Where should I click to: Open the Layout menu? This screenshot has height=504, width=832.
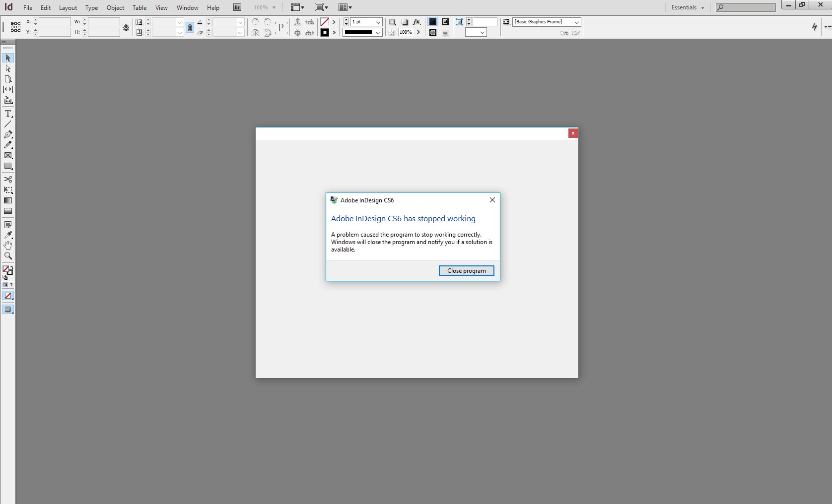[x=68, y=7]
